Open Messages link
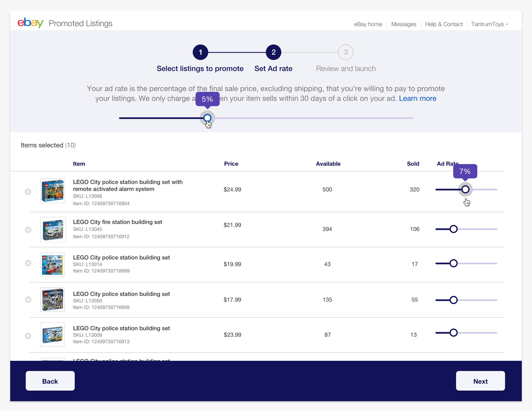The image size is (532, 411). point(404,24)
